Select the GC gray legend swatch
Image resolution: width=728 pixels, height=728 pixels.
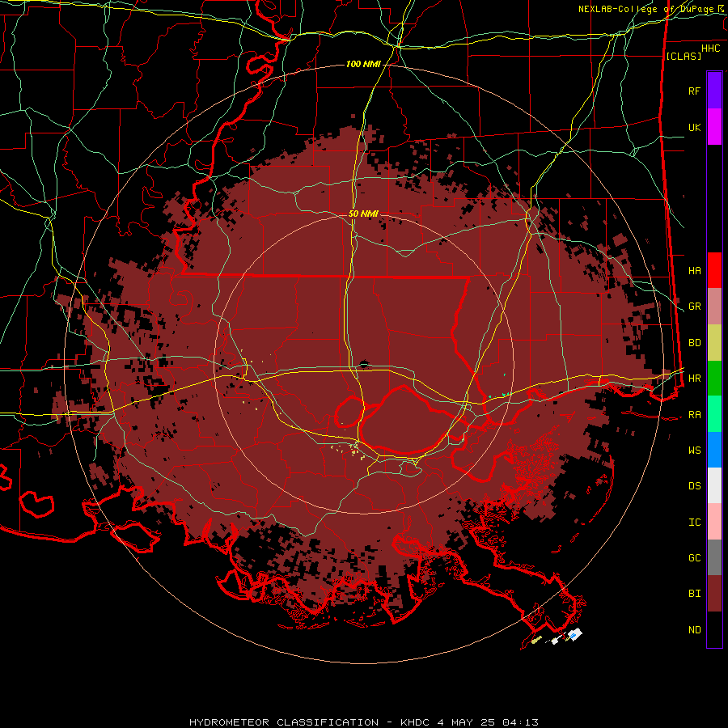pos(714,557)
